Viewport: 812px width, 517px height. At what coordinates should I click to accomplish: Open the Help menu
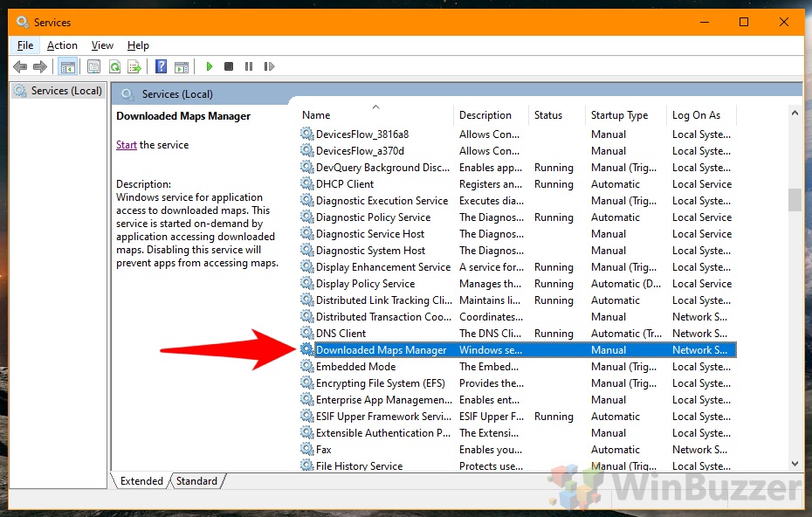tap(138, 45)
